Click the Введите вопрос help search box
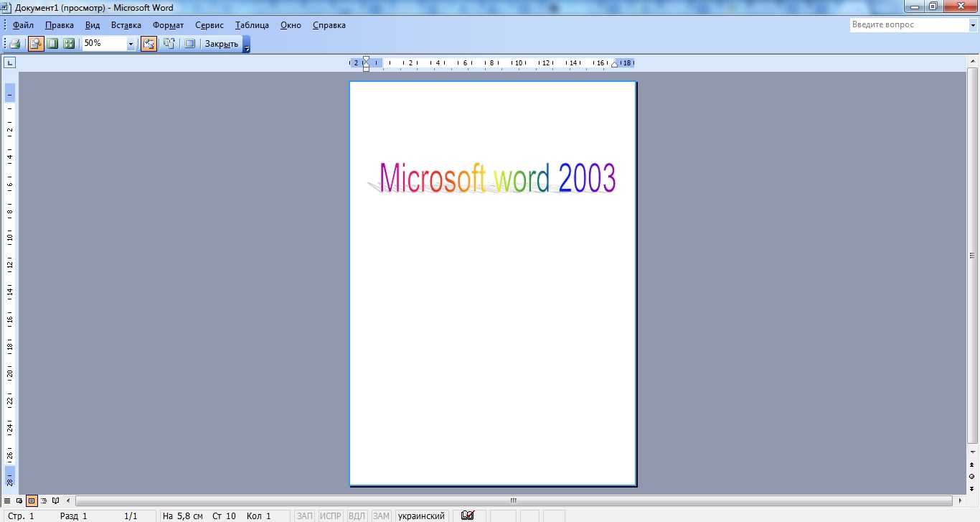This screenshot has height=522, width=980. (x=908, y=24)
